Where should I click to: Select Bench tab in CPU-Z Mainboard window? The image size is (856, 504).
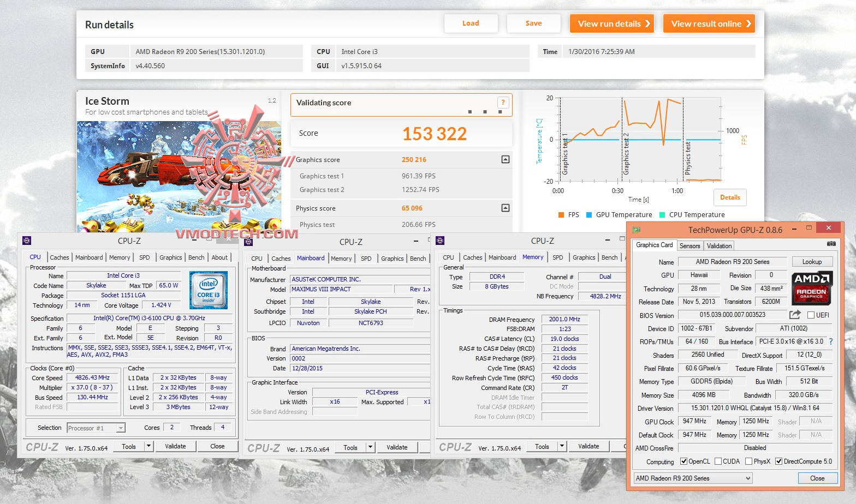(418, 259)
